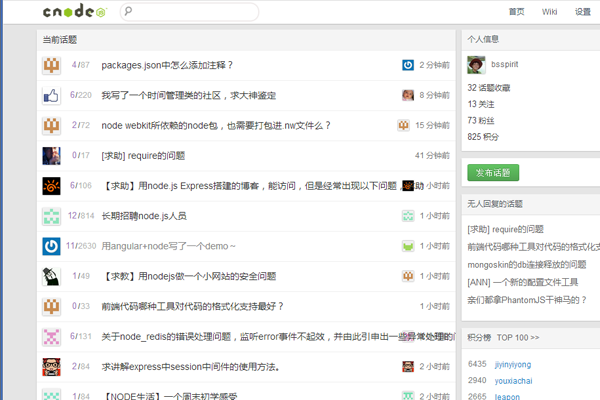The height and width of the screenshot is (400, 600).
Task: Open pink avatar of node_redis topic
Action: click(x=51, y=337)
